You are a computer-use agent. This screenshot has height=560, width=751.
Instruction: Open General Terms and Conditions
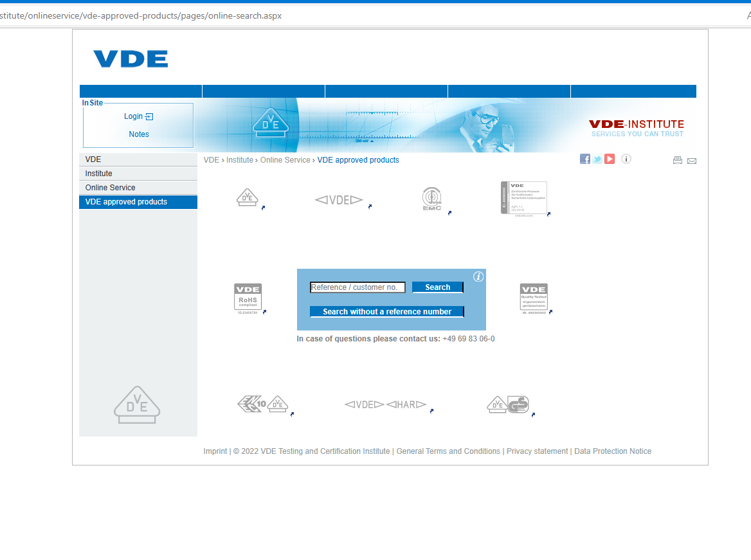point(448,451)
